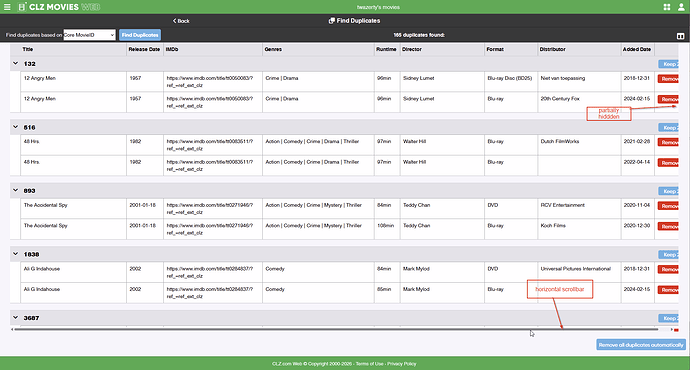Image resolution: width=690 pixels, height=370 pixels.
Task: Click Keep button for group 1838
Action: (668, 255)
